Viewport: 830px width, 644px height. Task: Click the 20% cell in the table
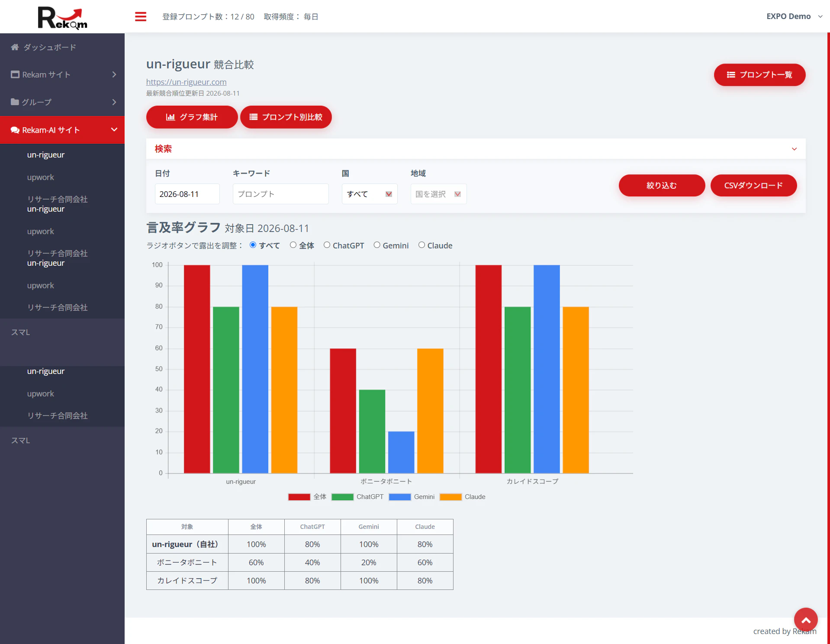click(x=369, y=562)
